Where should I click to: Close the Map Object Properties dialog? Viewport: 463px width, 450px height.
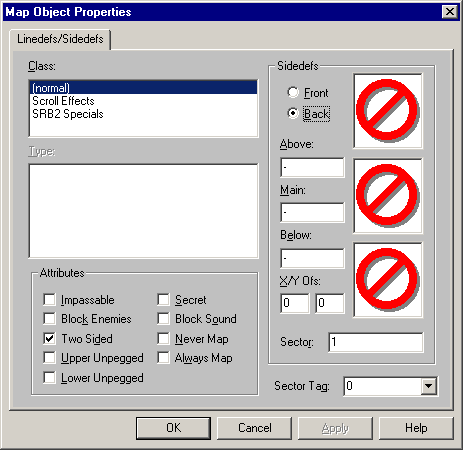click(449, 12)
